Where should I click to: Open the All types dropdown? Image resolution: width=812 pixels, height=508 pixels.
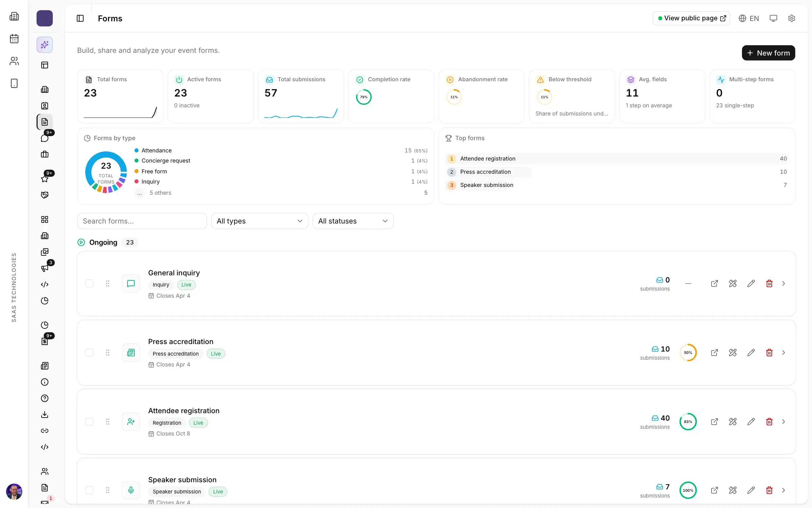coord(260,221)
